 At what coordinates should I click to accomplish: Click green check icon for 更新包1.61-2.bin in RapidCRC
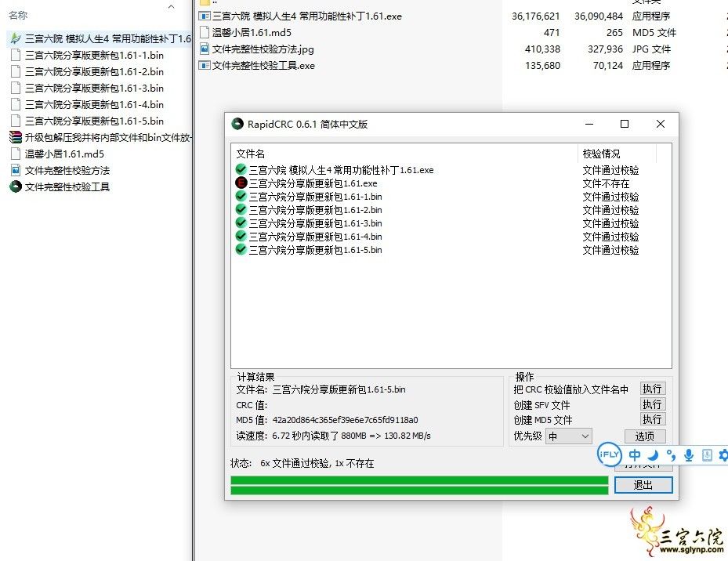coord(241,210)
